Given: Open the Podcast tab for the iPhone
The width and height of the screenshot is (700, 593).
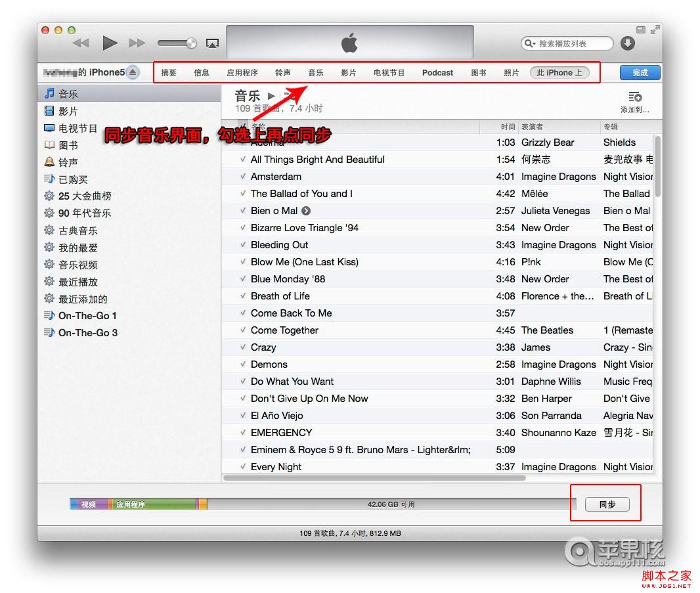Looking at the screenshot, I should coord(437,73).
